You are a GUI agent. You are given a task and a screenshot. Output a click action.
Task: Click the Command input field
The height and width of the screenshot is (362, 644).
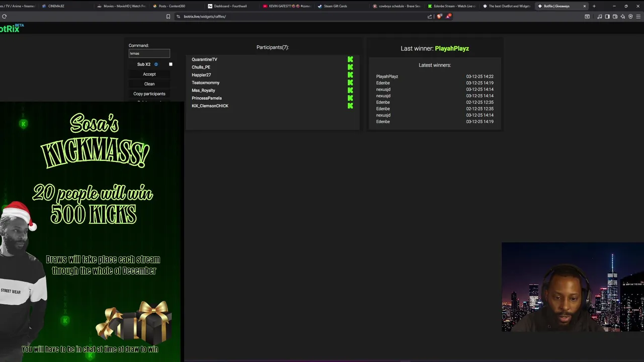point(149,53)
